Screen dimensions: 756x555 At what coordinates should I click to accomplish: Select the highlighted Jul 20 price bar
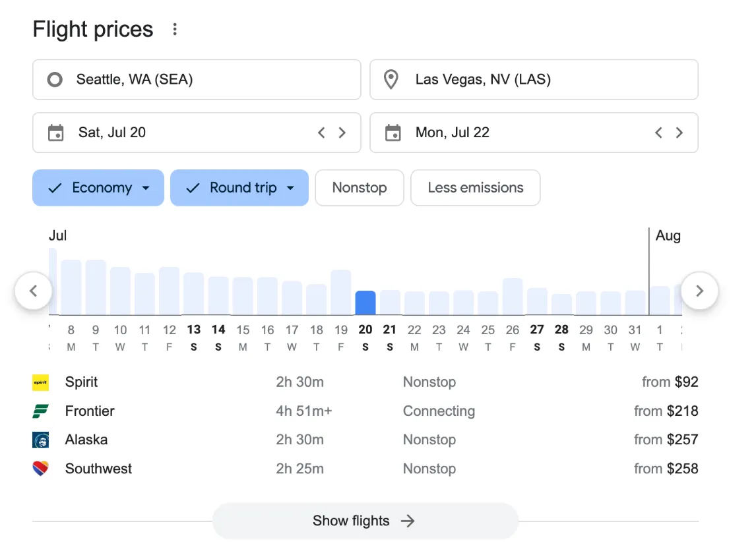(x=365, y=303)
